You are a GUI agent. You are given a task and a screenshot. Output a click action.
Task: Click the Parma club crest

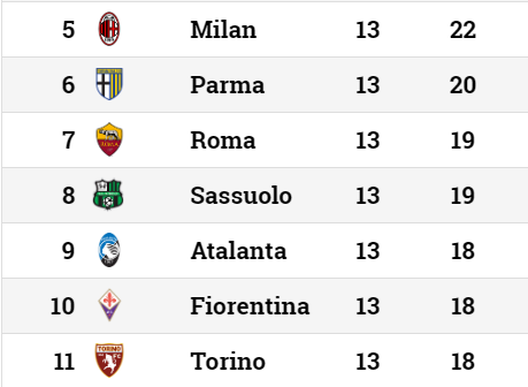click(x=109, y=84)
